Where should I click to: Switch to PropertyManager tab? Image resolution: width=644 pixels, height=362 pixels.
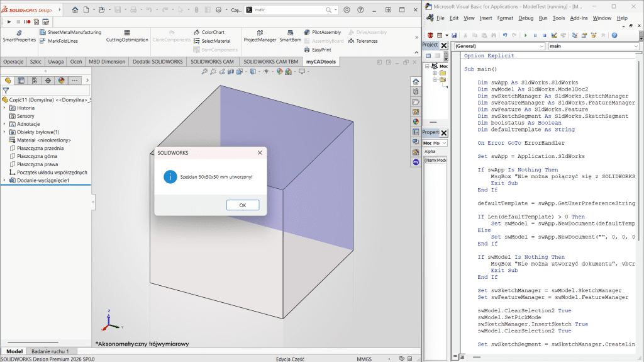(21, 81)
